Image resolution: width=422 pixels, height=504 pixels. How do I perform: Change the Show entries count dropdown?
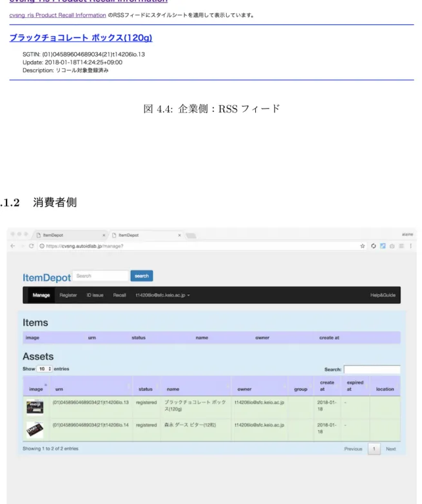pyautogui.click(x=44, y=369)
